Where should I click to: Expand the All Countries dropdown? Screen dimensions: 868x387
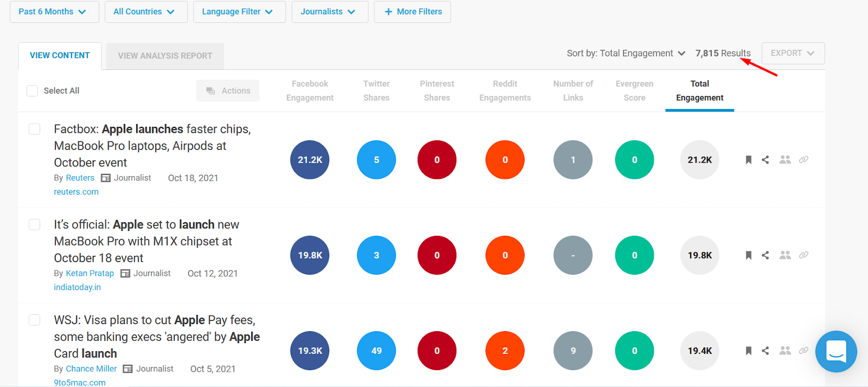point(145,12)
